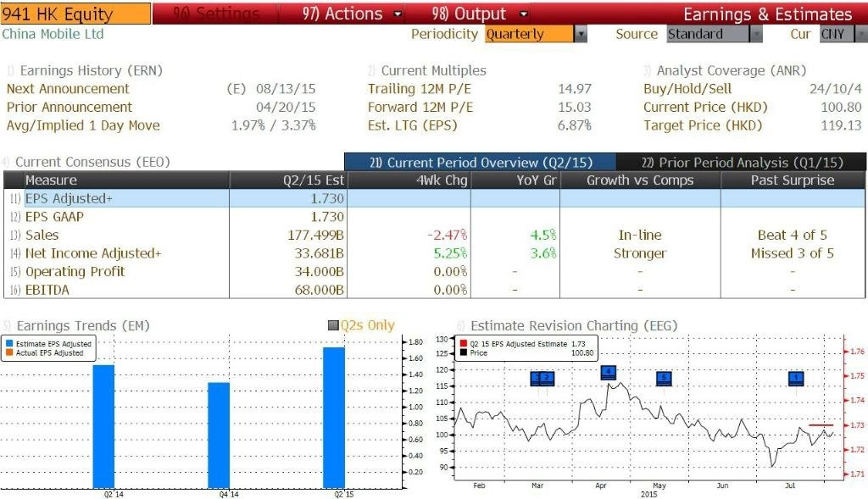Open Estimate Revision Charting (EEG) link
Image resolution: width=868 pixels, height=499 pixels.
pos(574,326)
